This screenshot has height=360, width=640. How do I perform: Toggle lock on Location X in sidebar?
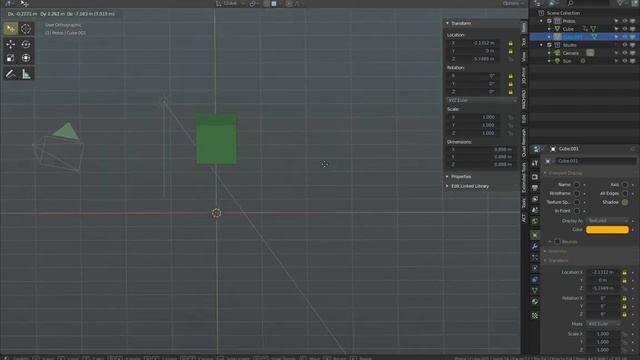coord(510,43)
